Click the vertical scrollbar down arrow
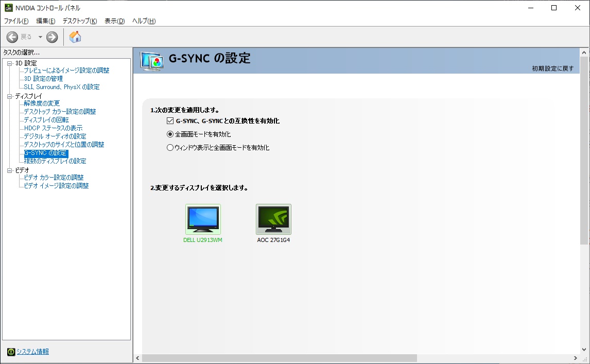The image size is (590, 364). click(584, 349)
